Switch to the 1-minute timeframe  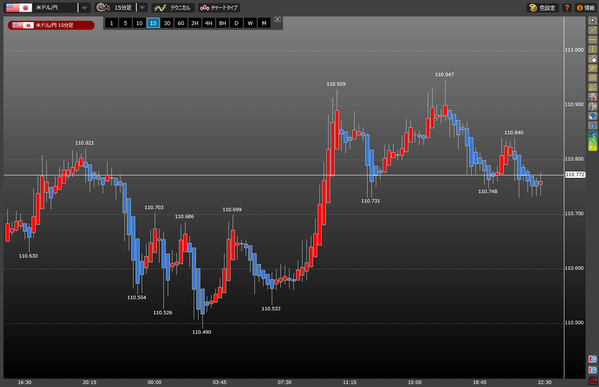pos(112,23)
